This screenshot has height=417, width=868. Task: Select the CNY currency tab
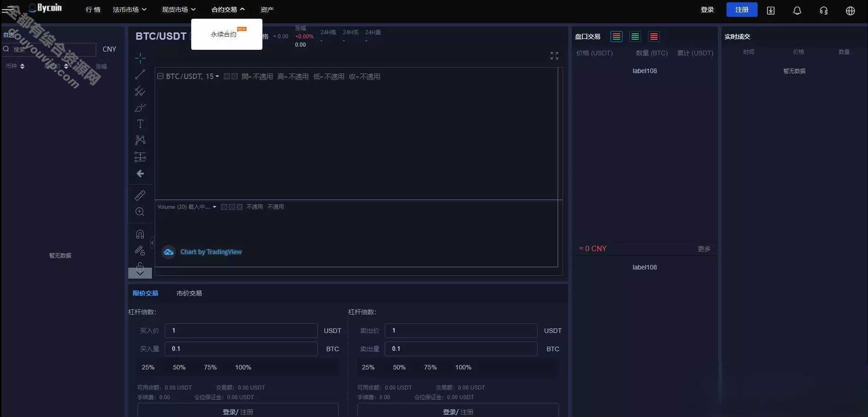click(x=110, y=49)
